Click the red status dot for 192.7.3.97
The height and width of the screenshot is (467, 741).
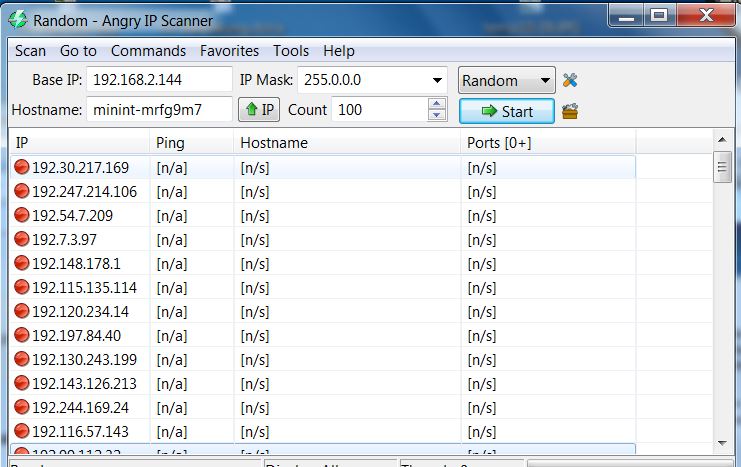[x=22, y=239]
